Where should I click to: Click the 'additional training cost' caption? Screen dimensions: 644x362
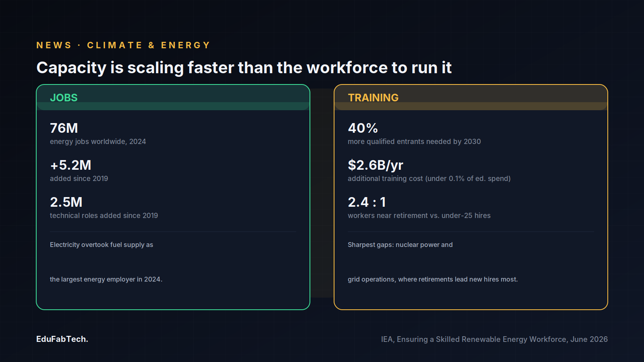point(429,179)
